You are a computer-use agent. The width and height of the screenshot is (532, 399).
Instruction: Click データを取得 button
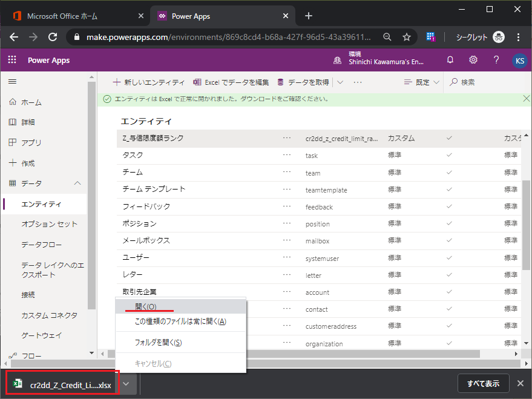(303, 82)
